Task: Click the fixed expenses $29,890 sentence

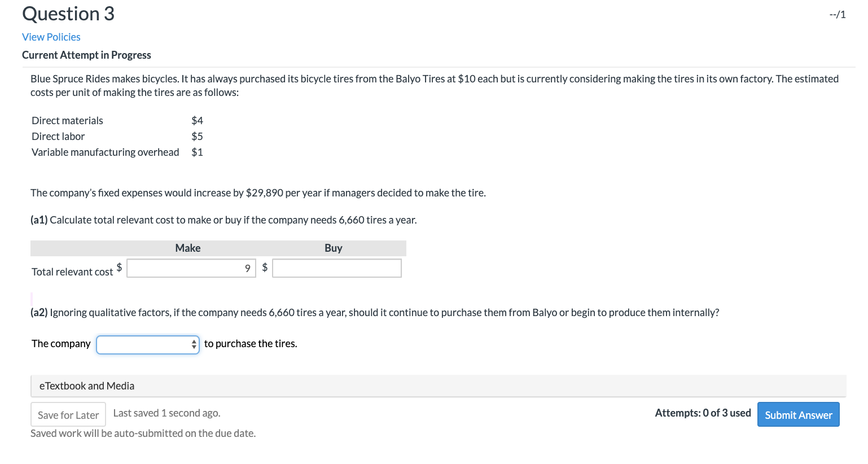Action: click(259, 192)
